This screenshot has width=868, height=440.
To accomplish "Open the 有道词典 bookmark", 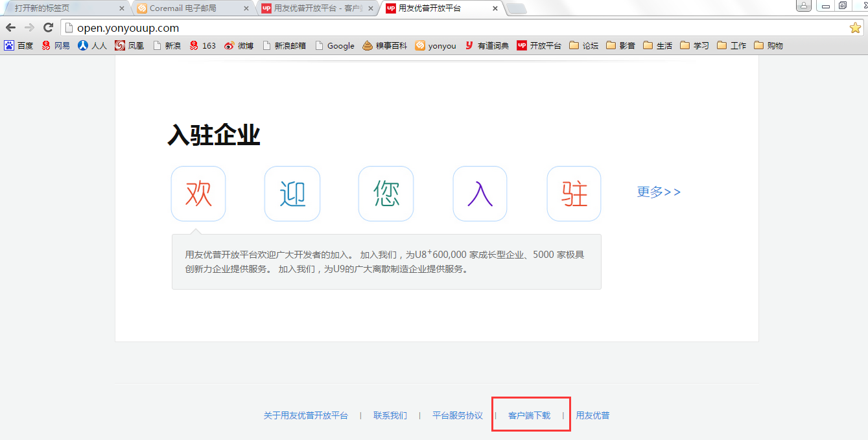I will tap(487, 45).
